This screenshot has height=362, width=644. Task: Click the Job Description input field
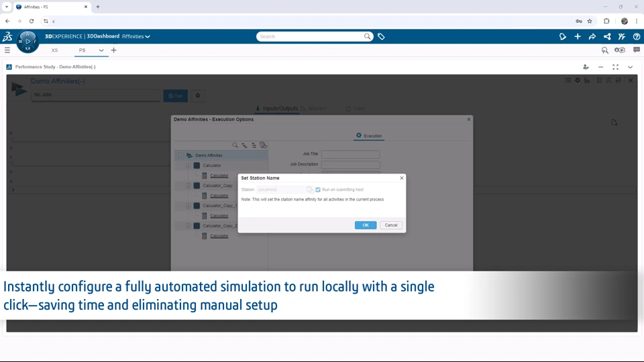click(350, 165)
